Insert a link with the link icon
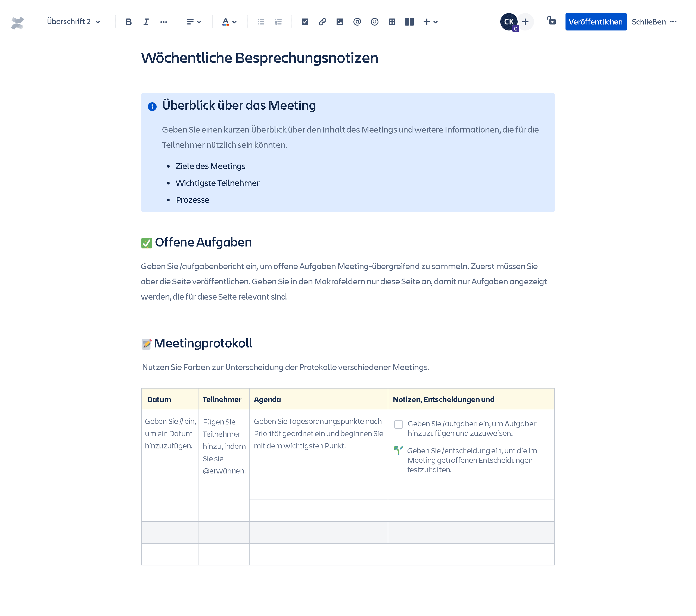This screenshot has height=616, width=696. 322,22
